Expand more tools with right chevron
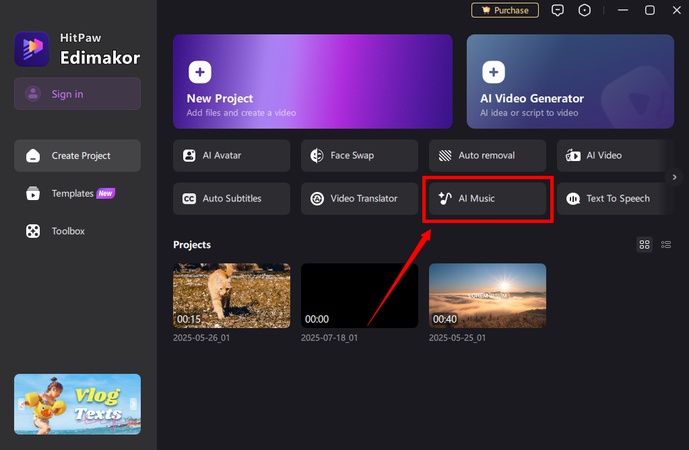Screen dimensions: 689x450 [x=674, y=177]
